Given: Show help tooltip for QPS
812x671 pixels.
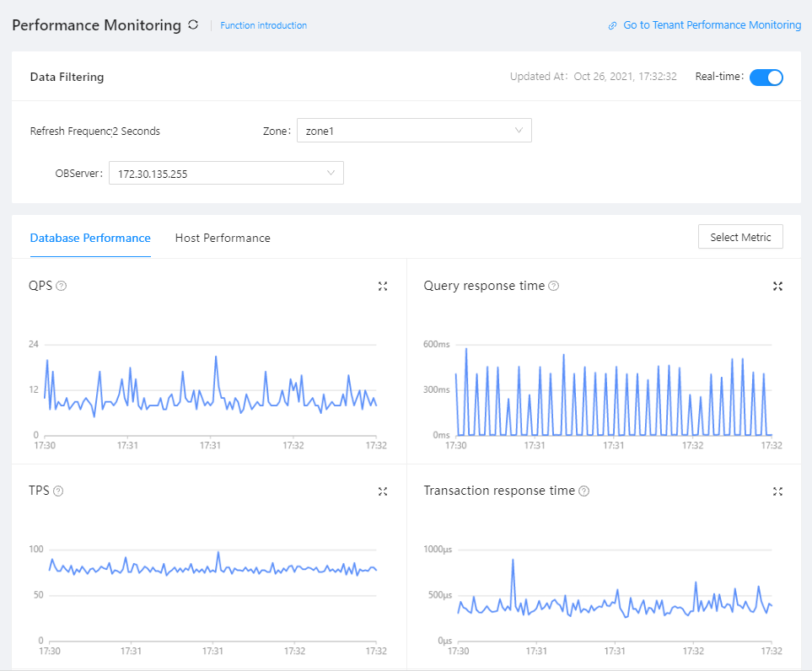Looking at the screenshot, I should point(61,287).
